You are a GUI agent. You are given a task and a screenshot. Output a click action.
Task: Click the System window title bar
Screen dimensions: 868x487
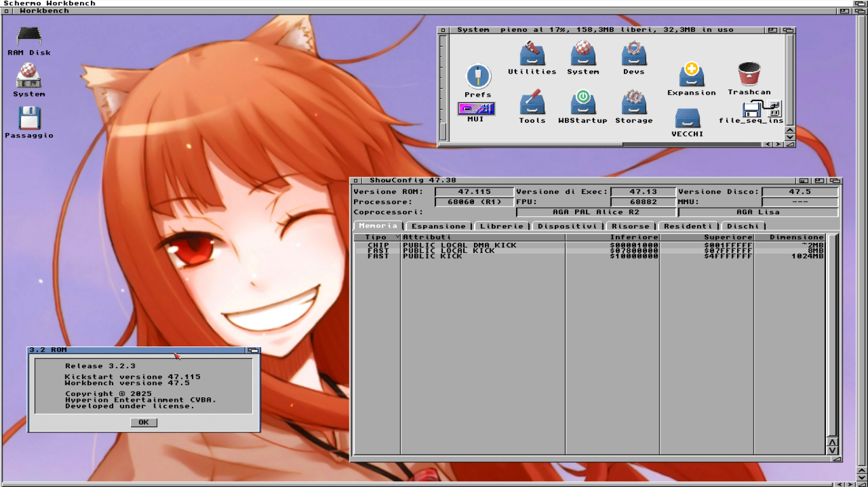tap(607, 30)
